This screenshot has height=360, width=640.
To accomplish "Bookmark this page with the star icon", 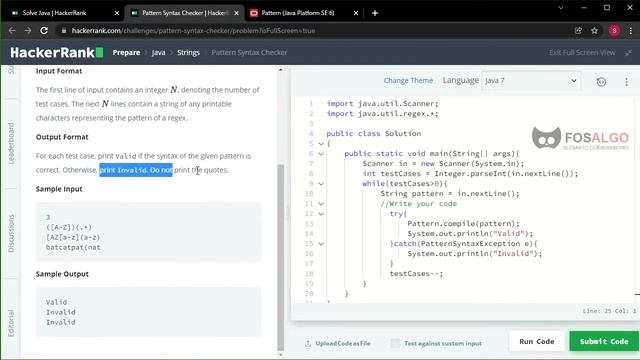I will pos(594,31).
